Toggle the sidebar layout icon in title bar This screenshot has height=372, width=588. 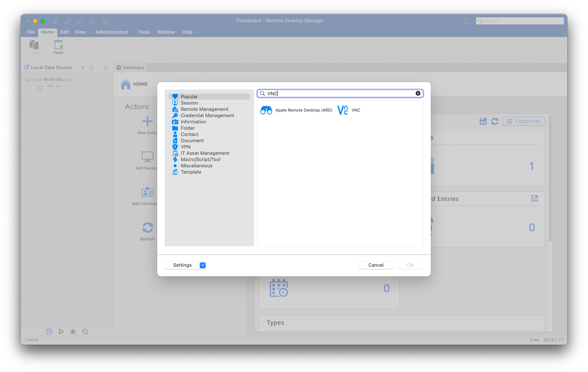[468, 21]
